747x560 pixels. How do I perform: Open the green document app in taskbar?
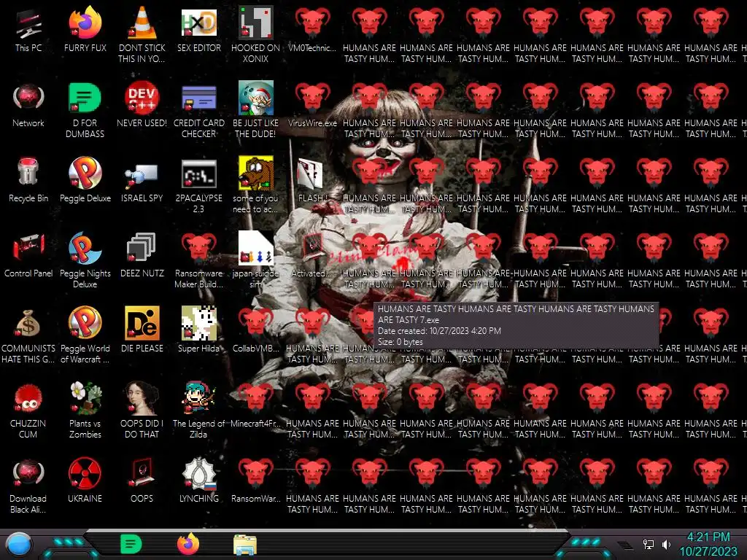click(131, 544)
